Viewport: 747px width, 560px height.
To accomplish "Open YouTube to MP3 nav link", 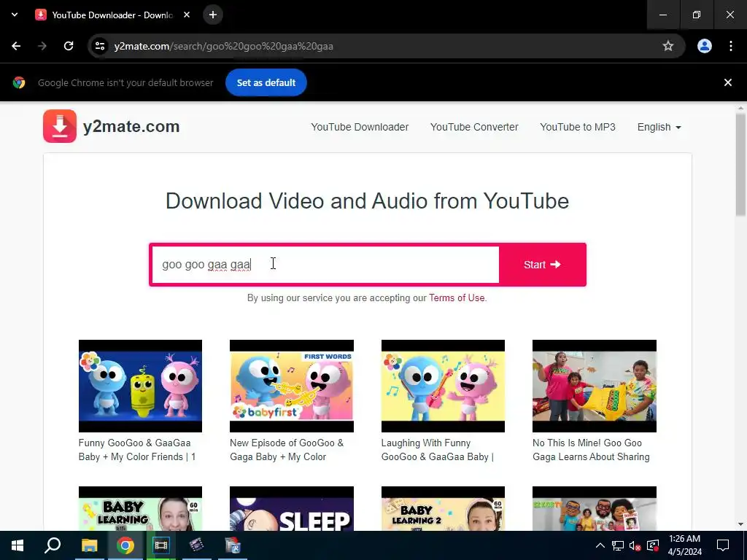I will click(578, 127).
